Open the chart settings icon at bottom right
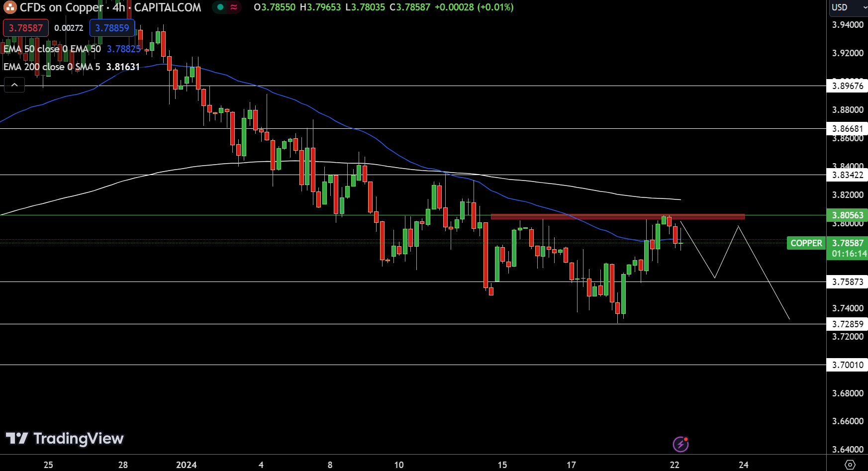868x471 pixels. click(x=850, y=465)
